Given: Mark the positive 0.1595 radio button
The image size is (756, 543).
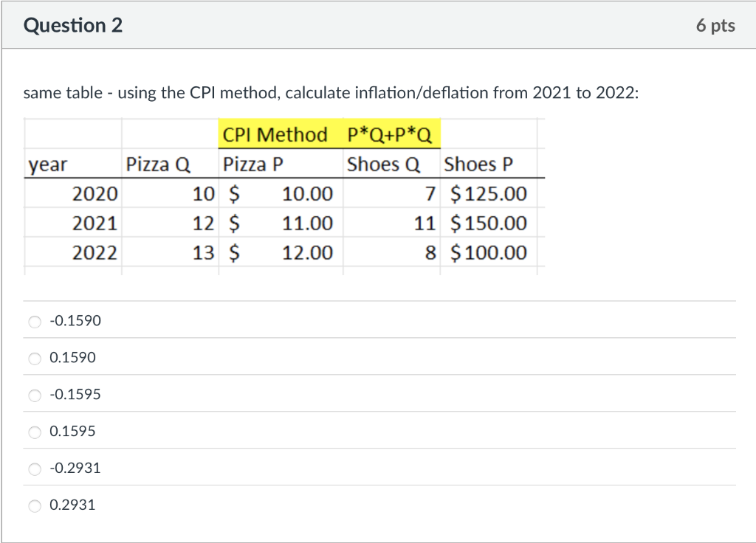Looking at the screenshot, I should click(x=35, y=432).
